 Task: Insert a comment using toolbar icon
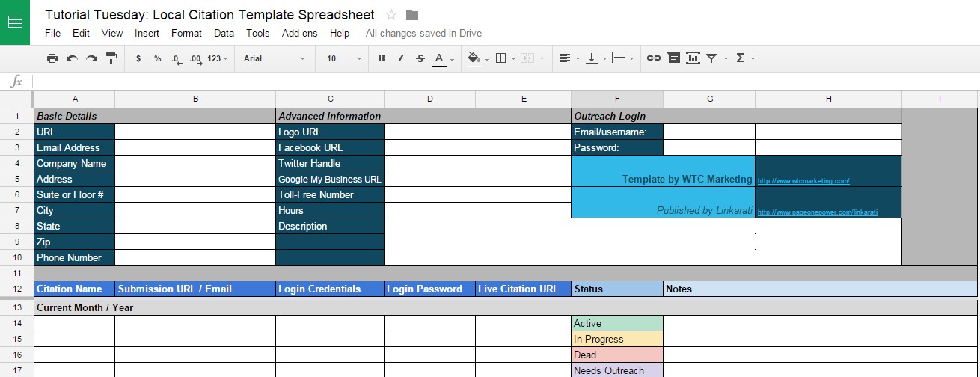pyautogui.click(x=673, y=58)
